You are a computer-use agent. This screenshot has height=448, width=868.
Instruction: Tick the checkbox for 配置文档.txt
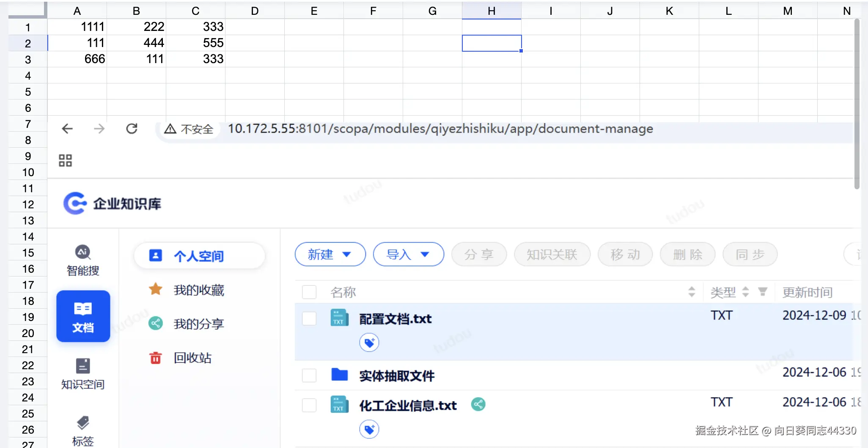pos(309,318)
